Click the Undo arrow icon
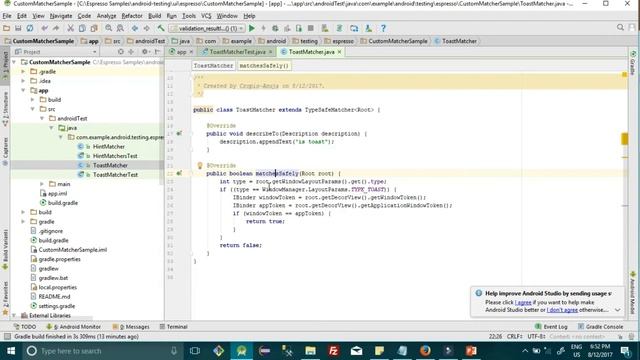The image size is (640, 360). point(44,28)
